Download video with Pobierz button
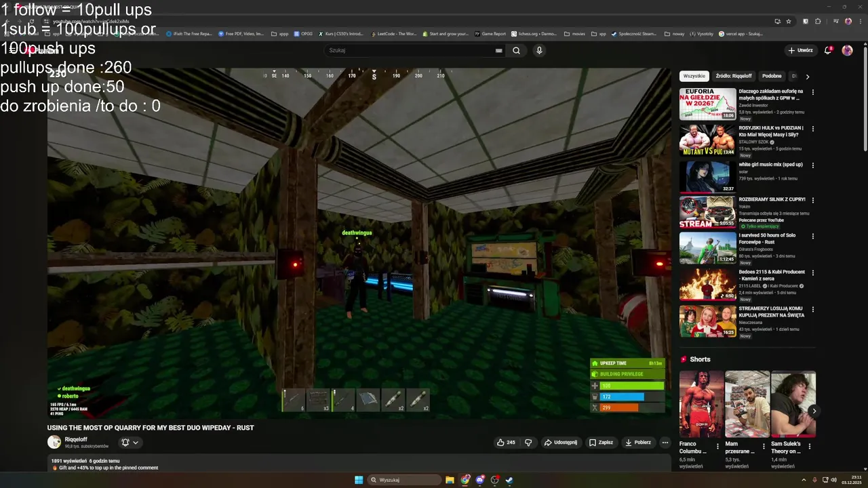 pos(637,443)
